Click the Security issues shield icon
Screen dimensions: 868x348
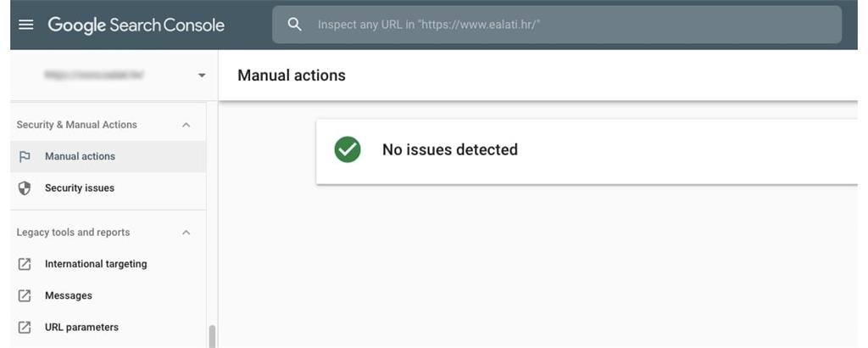(x=25, y=188)
